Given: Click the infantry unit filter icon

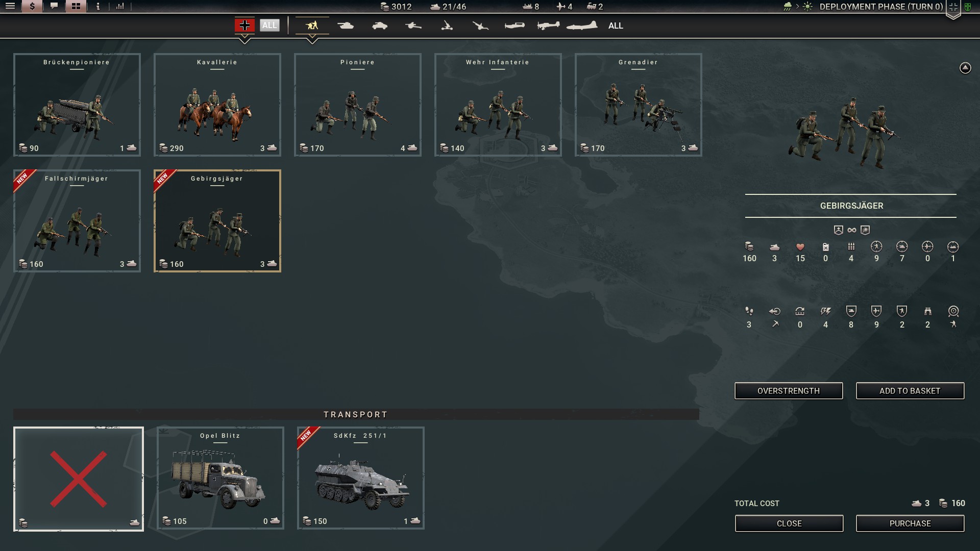Looking at the screenshot, I should click(311, 26).
